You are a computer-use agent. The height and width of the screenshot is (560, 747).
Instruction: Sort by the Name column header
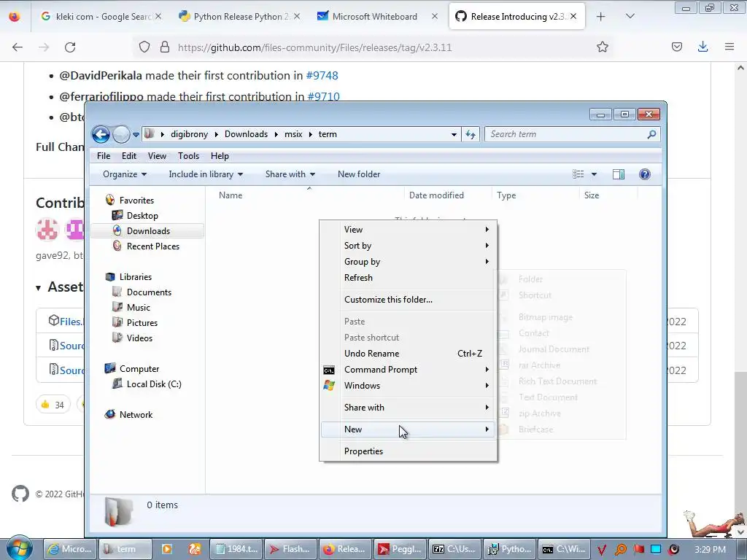(230, 195)
